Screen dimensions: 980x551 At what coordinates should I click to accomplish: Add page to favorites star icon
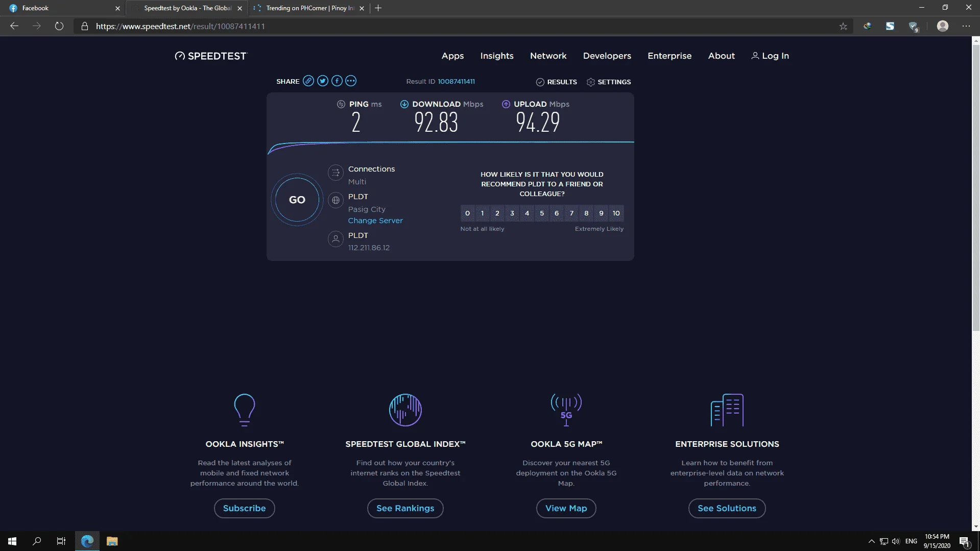pyautogui.click(x=843, y=27)
